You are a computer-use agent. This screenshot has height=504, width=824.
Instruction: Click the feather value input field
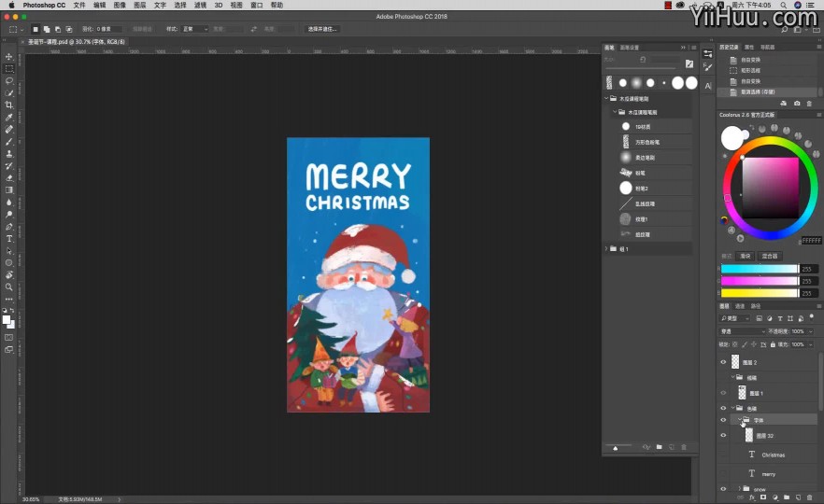pyautogui.click(x=108, y=30)
